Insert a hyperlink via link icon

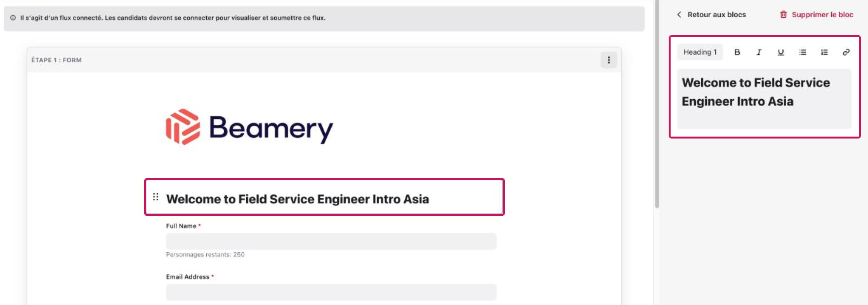(846, 52)
